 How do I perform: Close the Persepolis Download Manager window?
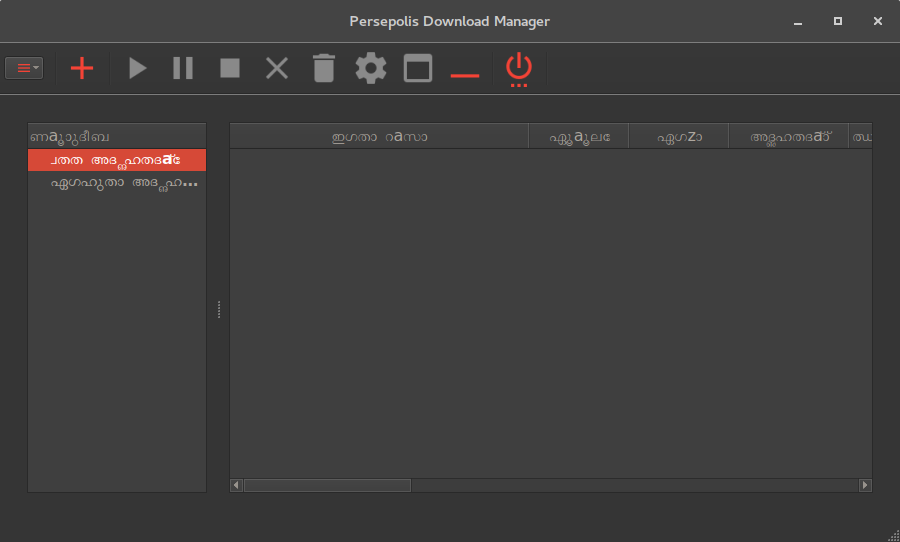pyautogui.click(x=878, y=21)
